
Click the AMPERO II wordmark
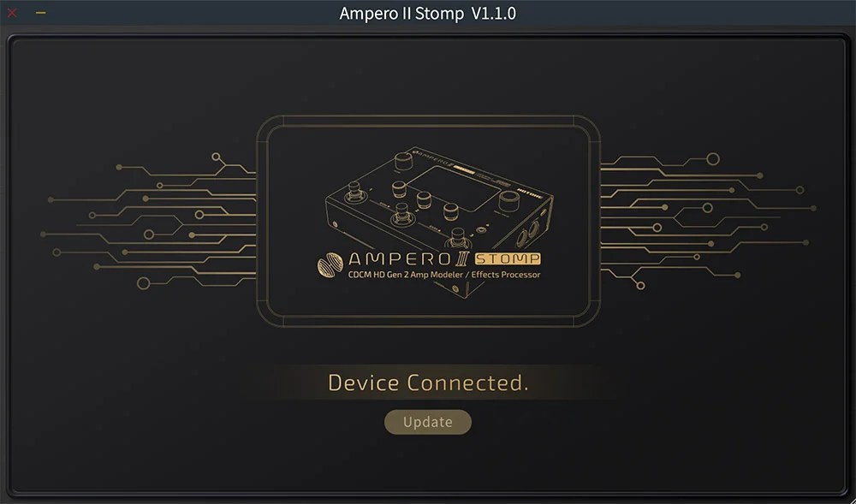[x=409, y=258]
